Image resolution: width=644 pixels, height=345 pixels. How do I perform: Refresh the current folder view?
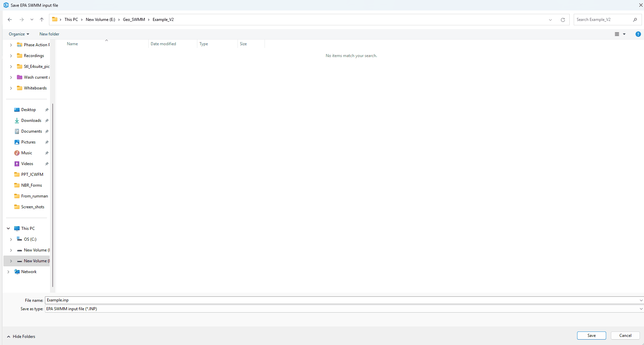563,19
